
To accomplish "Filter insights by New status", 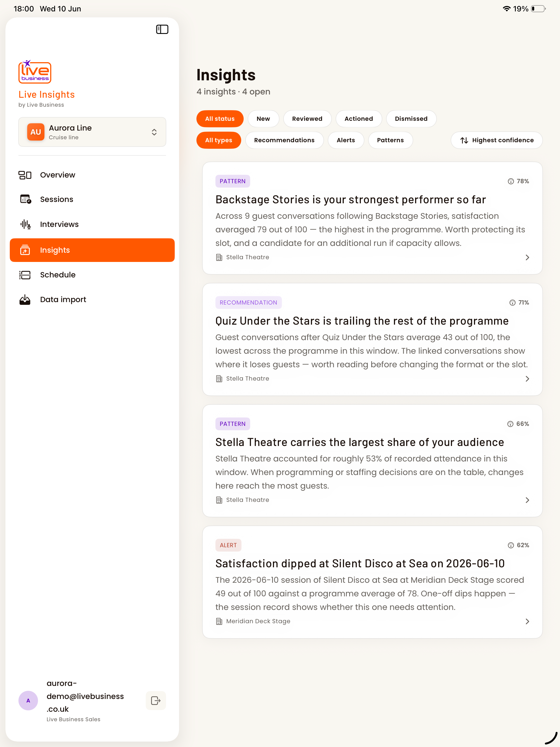I will pos(263,119).
